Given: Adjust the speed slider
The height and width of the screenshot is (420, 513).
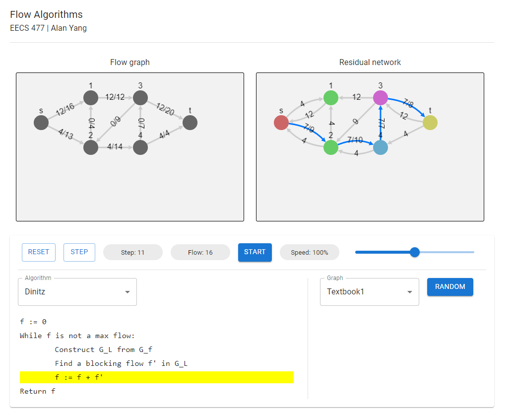Looking at the screenshot, I should point(414,252).
